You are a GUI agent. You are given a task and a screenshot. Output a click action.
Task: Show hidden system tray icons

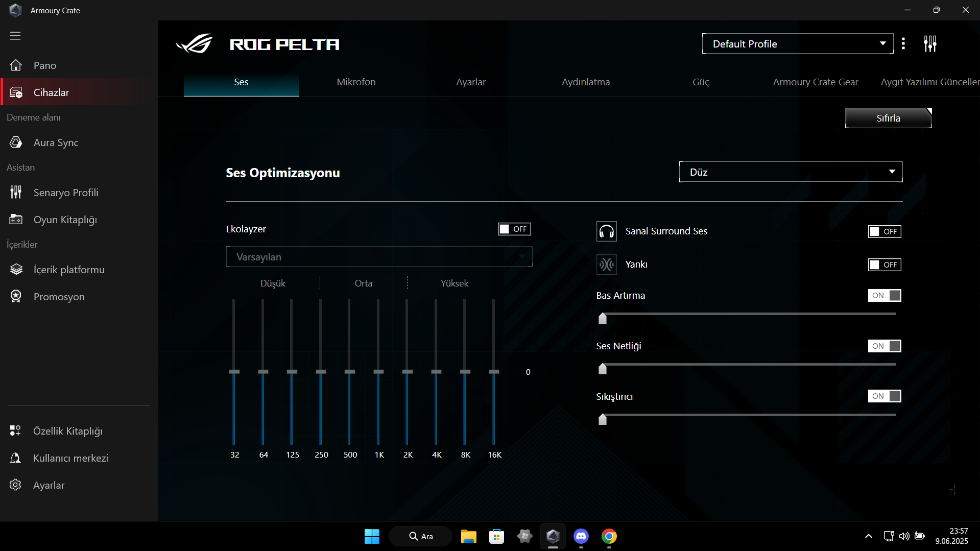pos(869,536)
